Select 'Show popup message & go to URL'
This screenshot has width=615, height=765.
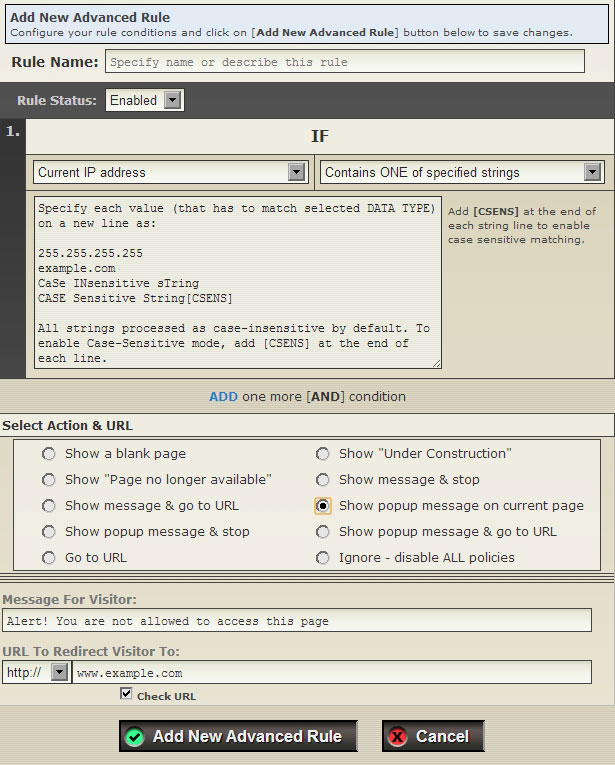(323, 532)
